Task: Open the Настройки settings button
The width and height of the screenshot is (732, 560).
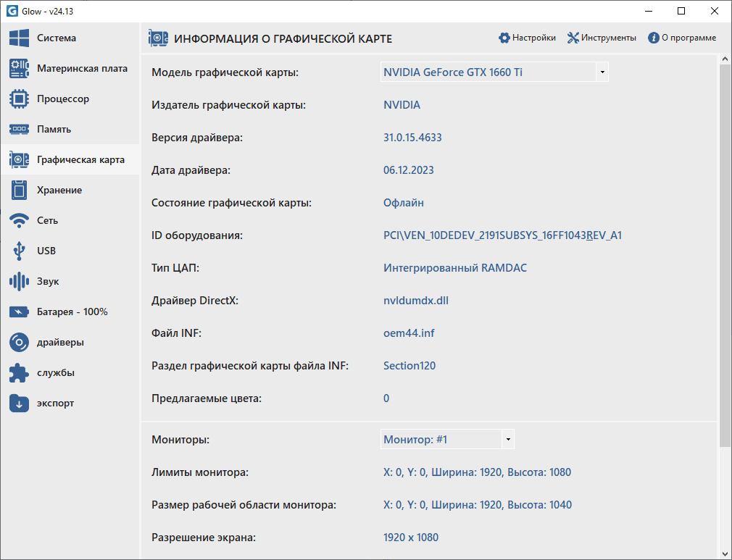Action: pos(527,38)
